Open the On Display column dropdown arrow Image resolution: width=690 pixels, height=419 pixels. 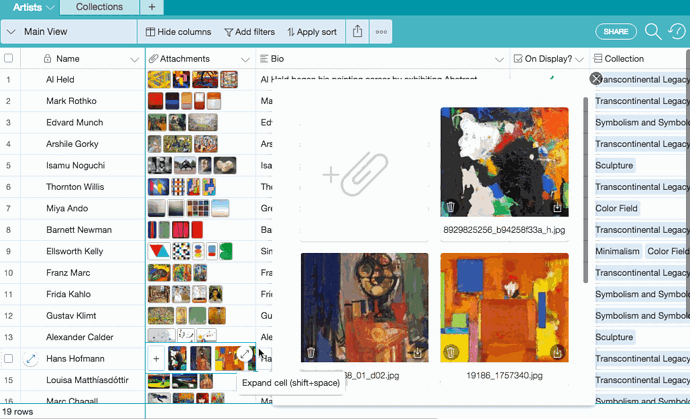(579, 59)
